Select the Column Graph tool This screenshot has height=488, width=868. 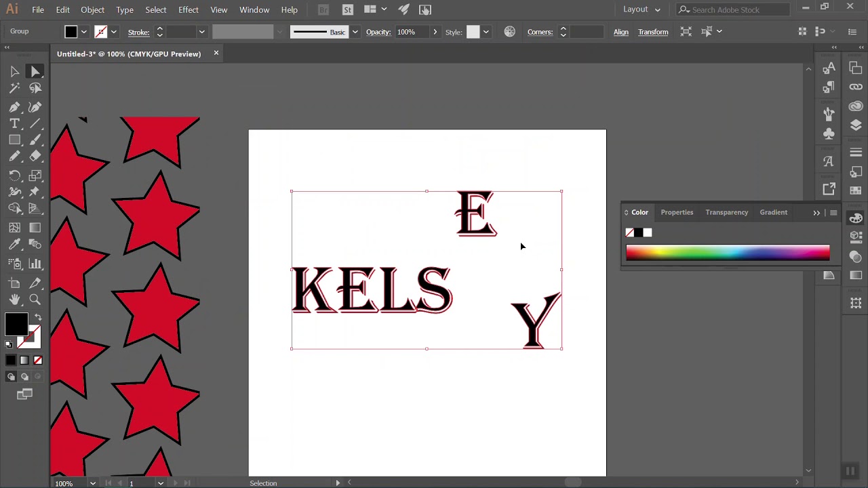tap(35, 264)
